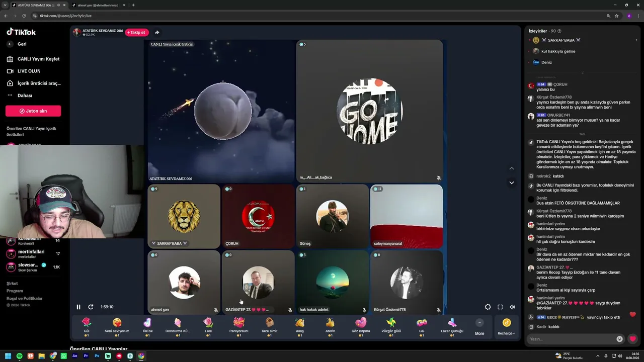Reload the live stream player
This screenshot has height=362, width=644.
(x=91, y=307)
